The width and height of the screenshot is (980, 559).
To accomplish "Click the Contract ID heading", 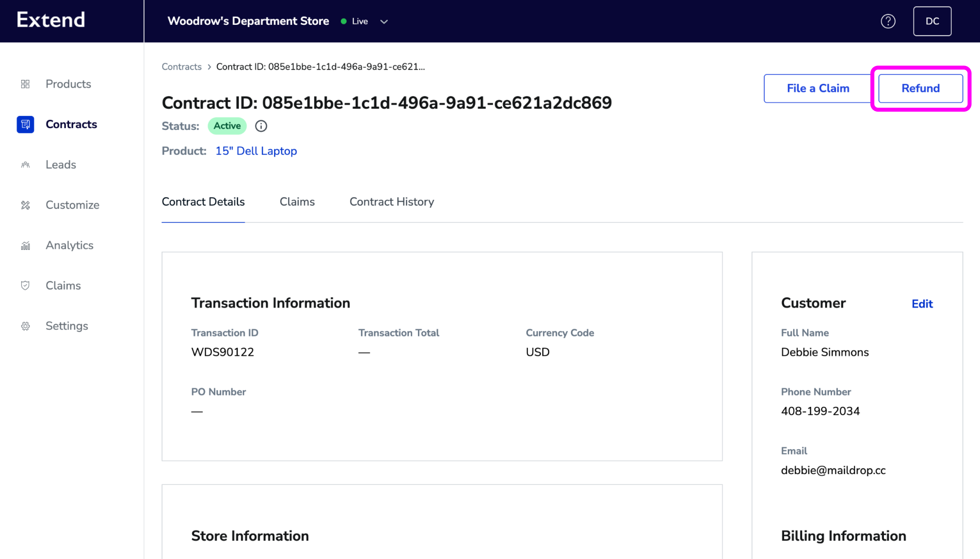I will coord(386,103).
